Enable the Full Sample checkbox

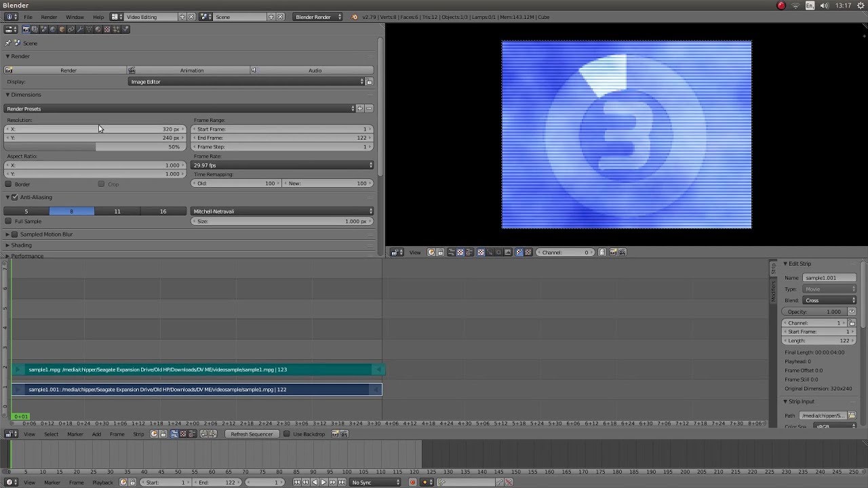click(x=8, y=221)
